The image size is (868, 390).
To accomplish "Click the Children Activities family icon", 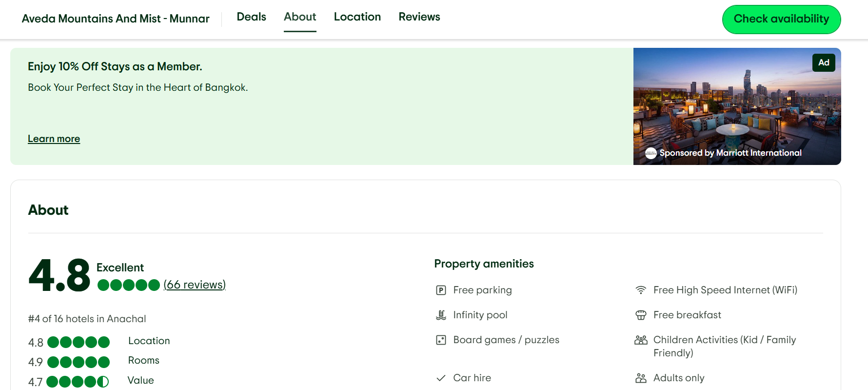I will click(x=641, y=340).
